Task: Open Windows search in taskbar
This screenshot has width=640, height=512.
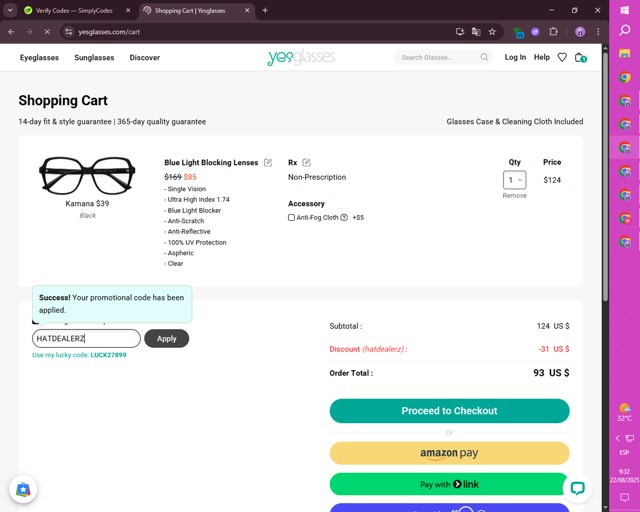Action: pos(624,30)
